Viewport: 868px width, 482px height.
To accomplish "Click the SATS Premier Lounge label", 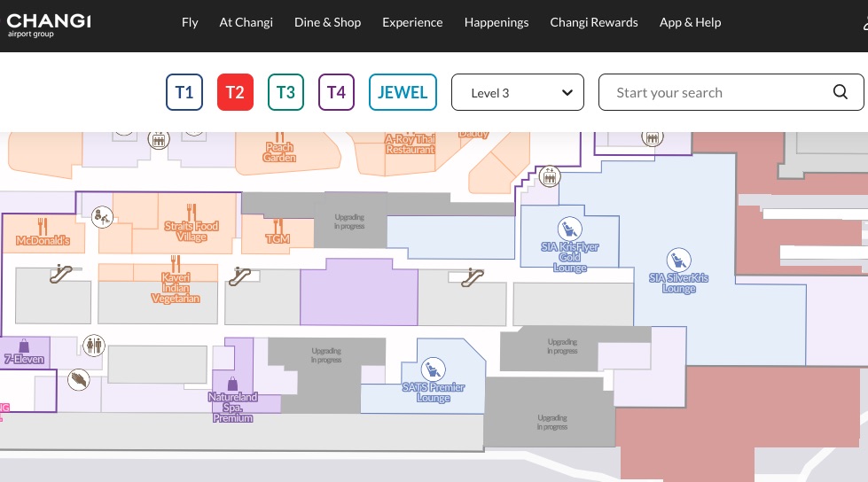I will pyautogui.click(x=434, y=393).
